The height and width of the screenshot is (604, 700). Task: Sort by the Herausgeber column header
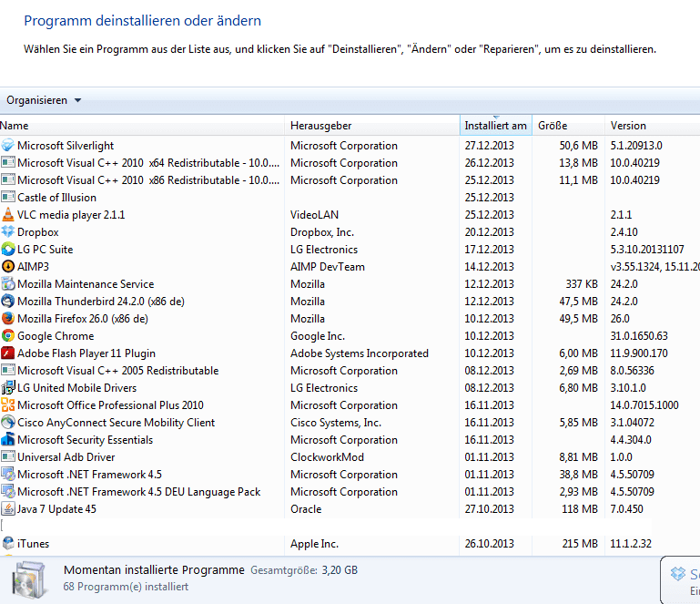pyautogui.click(x=372, y=126)
